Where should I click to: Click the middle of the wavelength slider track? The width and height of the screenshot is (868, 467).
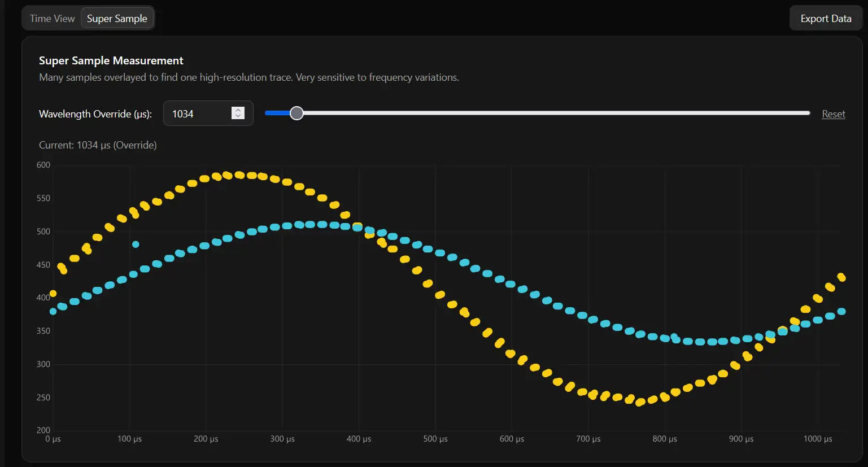(538, 114)
